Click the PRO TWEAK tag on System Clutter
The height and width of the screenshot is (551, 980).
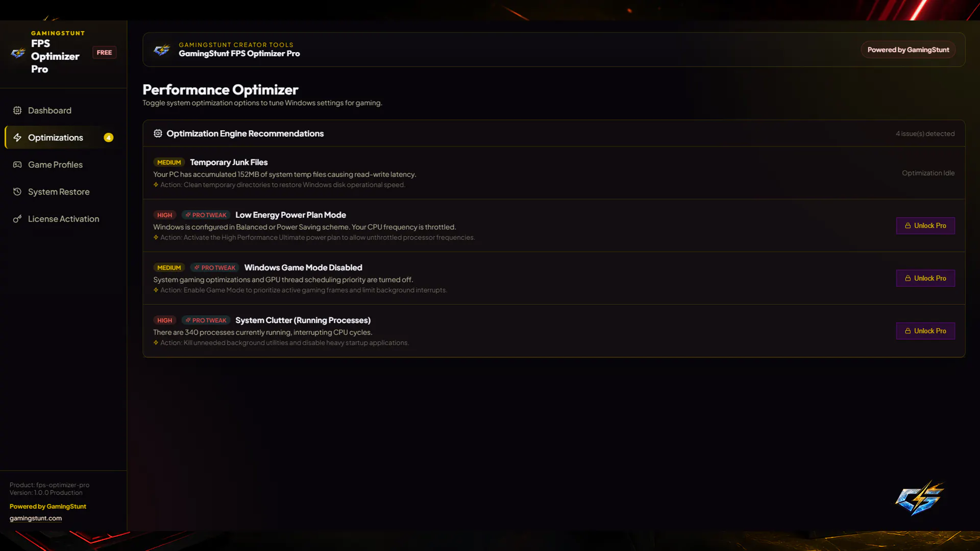point(206,320)
